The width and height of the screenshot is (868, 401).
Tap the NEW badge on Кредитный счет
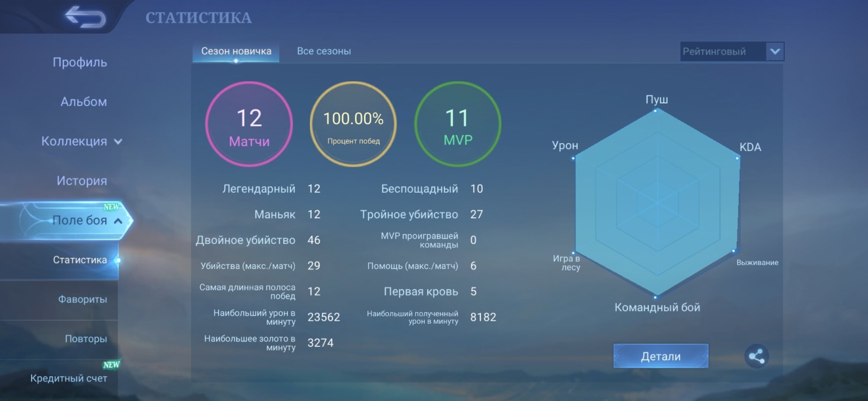[111, 365]
